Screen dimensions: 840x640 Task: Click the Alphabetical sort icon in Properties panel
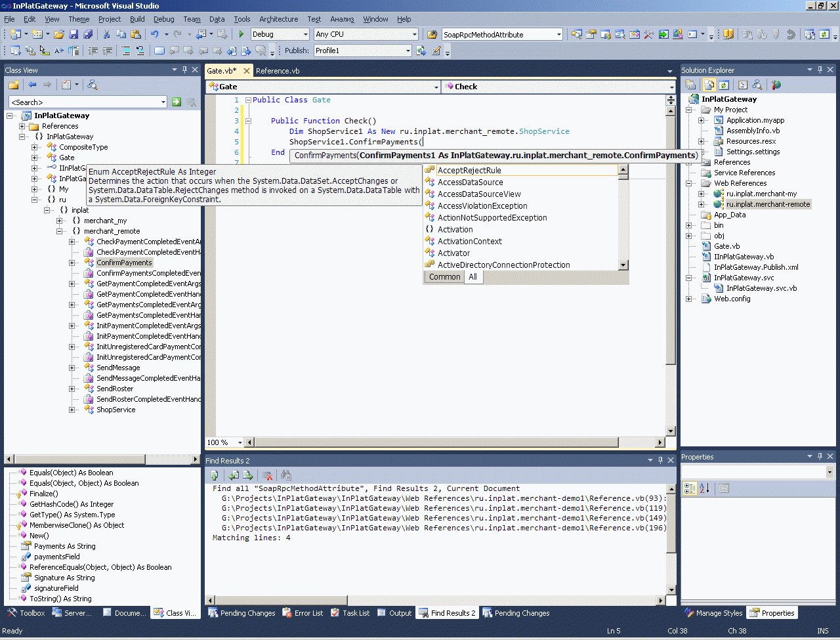(x=705, y=488)
